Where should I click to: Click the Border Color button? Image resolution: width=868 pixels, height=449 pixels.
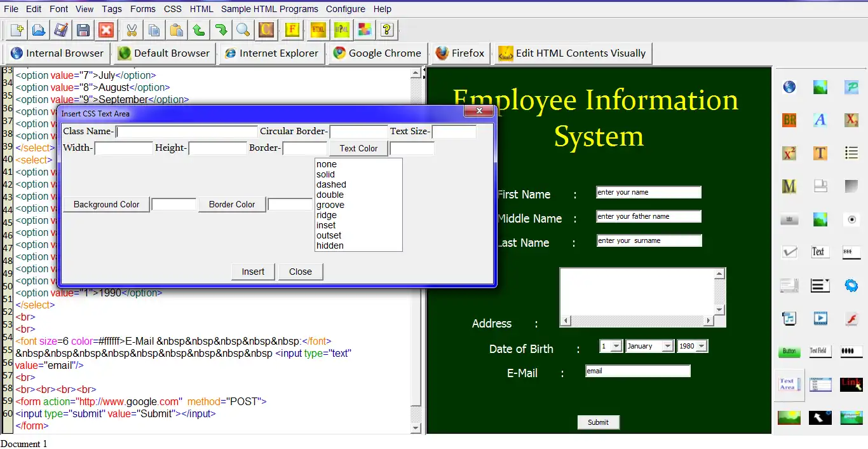point(232,204)
